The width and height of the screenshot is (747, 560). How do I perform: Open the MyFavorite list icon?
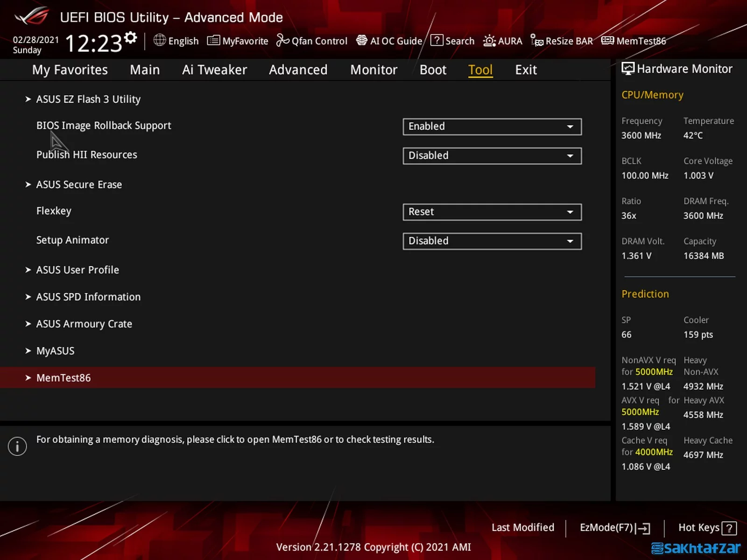(213, 41)
